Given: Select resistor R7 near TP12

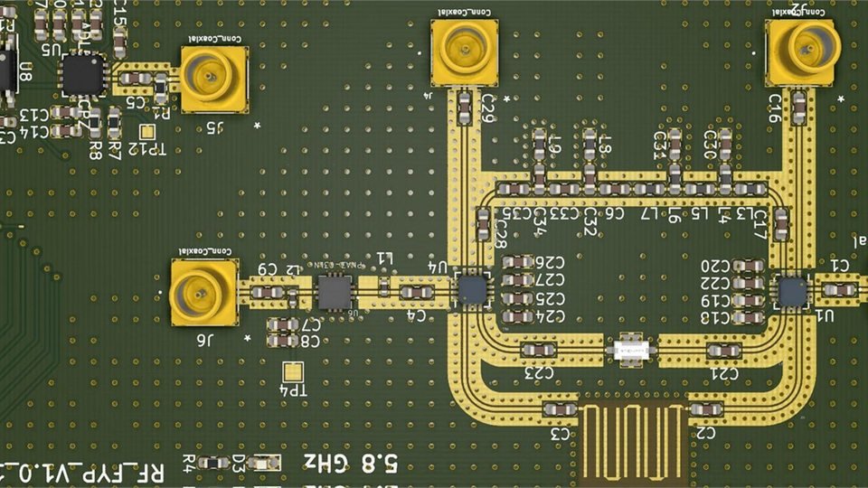Looking at the screenshot, I should point(114,122).
